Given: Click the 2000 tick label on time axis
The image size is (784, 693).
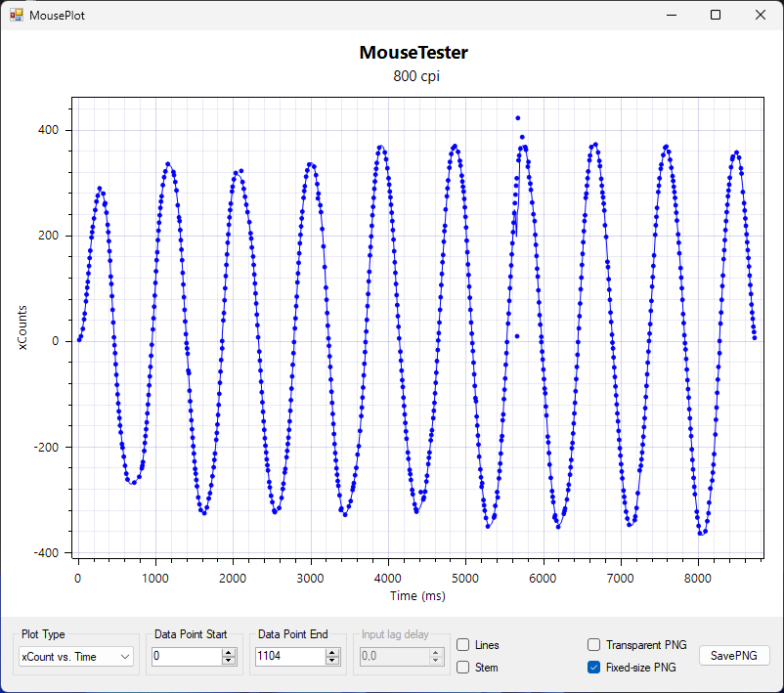Looking at the screenshot, I should pos(233,579).
